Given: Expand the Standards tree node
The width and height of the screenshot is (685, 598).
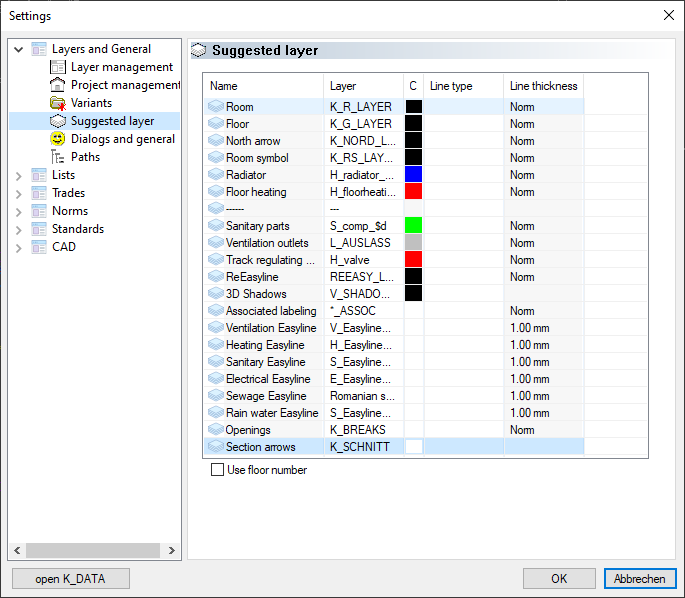Looking at the screenshot, I should pos(18,230).
